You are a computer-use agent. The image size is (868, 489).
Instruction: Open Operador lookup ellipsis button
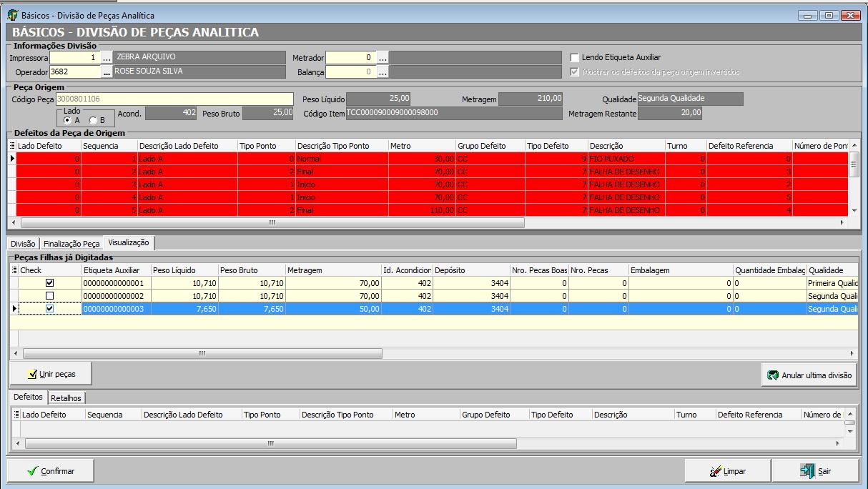click(x=107, y=72)
